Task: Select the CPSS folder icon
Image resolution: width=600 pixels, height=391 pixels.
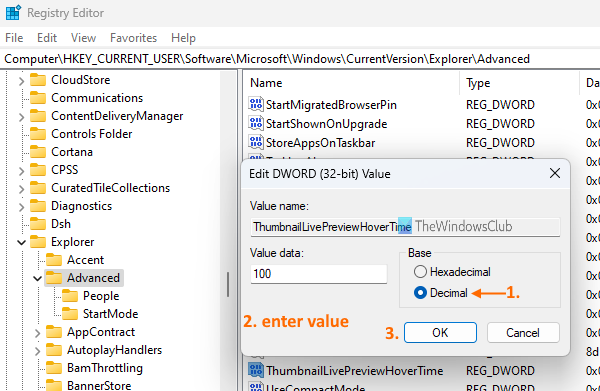Action: [x=38, y=170]
